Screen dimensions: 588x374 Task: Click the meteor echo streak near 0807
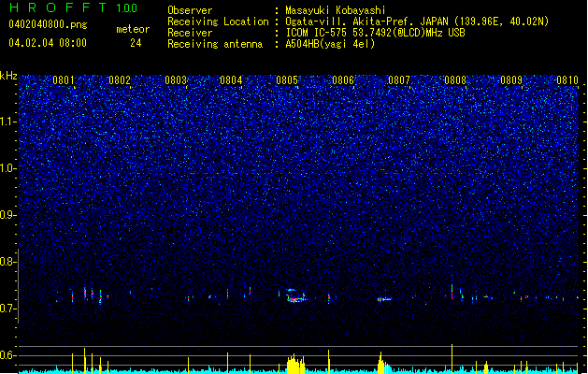384,299
